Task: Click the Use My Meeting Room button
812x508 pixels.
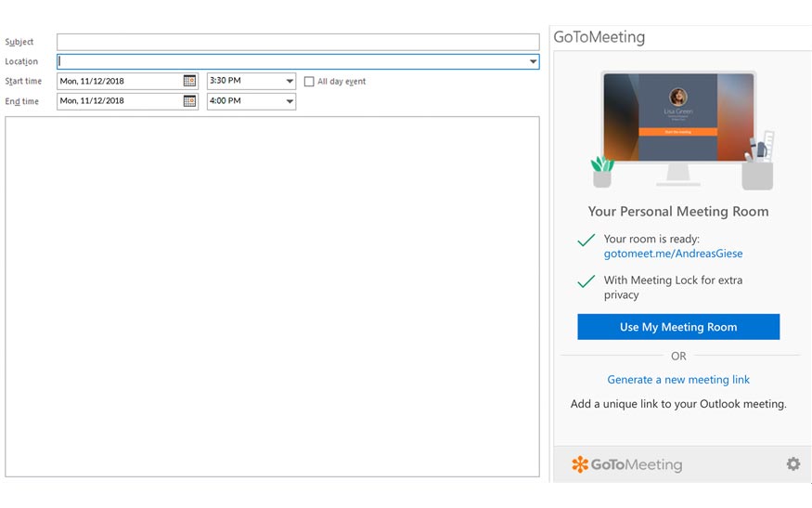Action: point(678,327)
